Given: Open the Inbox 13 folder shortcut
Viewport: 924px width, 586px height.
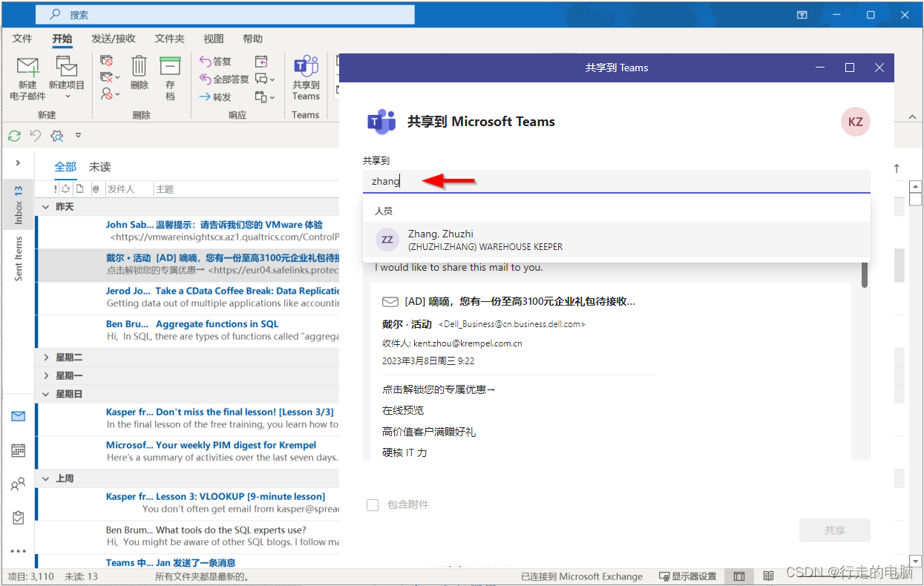Looking at the screenshot, I should coord(19,205).
